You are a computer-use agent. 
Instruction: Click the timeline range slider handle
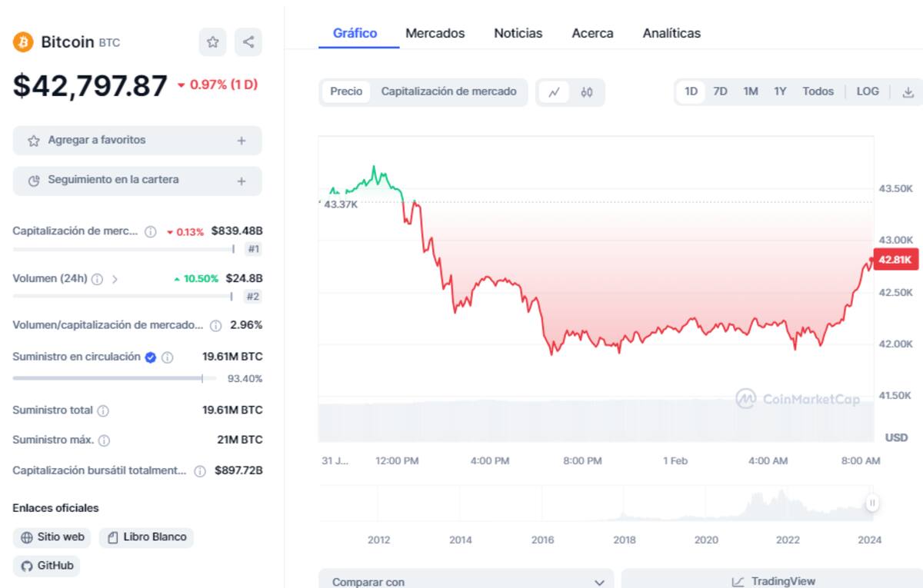(x=872, y=503)
